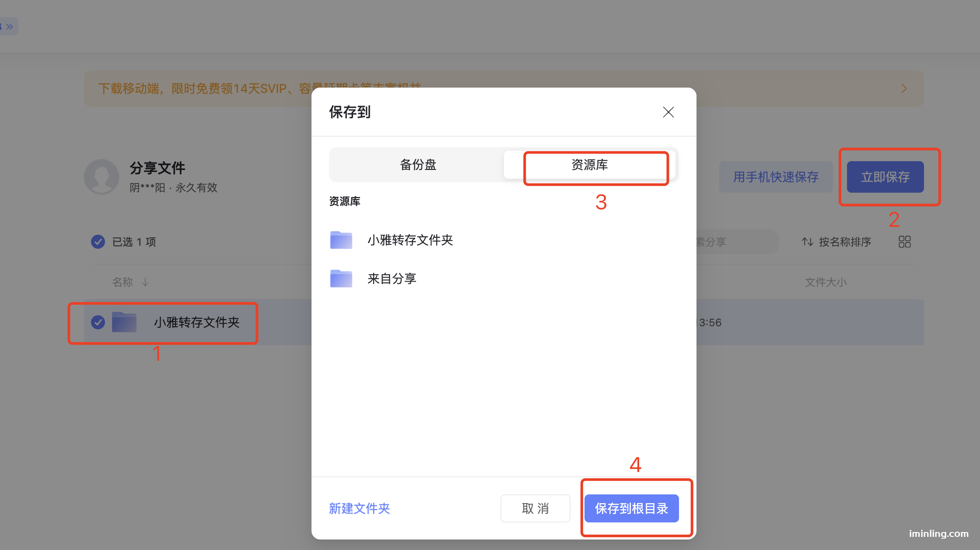Image resolution: width=980 pixels, height=550 pixels.
Task: Switch to grid view icon
Action: [x=904, y=242]
